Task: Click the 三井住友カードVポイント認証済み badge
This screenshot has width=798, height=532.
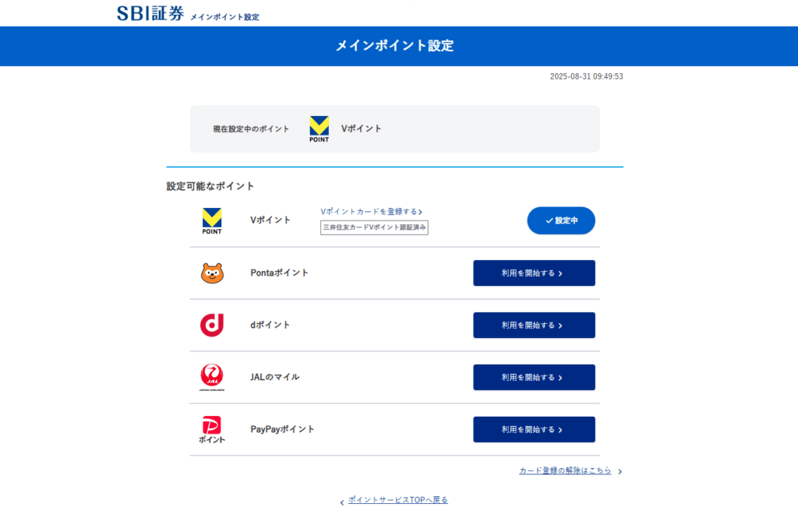Action: point(374,227)
